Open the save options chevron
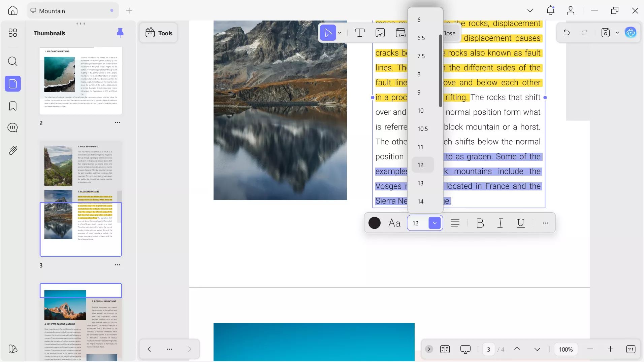 (x=617, y=33)
